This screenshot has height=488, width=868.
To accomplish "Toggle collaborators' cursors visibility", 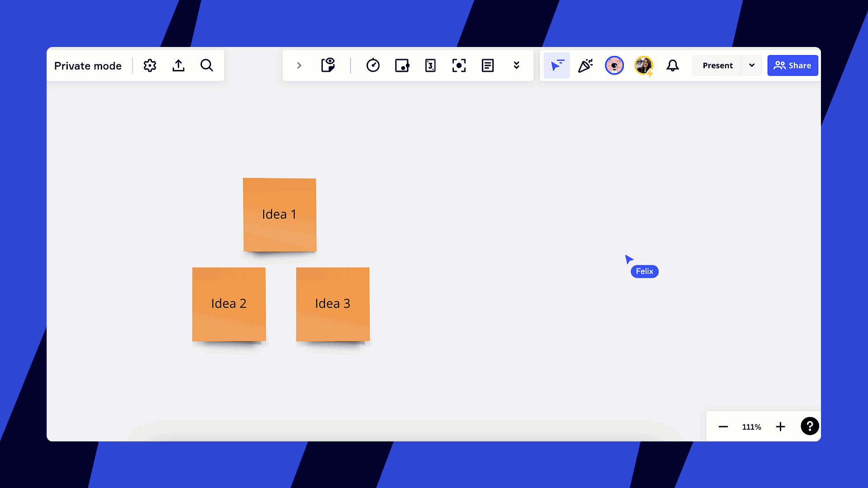I will (557, 66).
